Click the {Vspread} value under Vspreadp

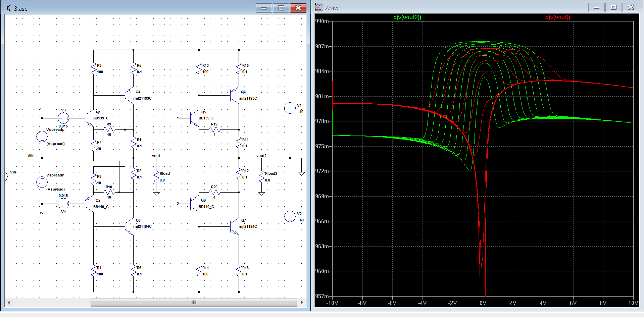point(55,144)
